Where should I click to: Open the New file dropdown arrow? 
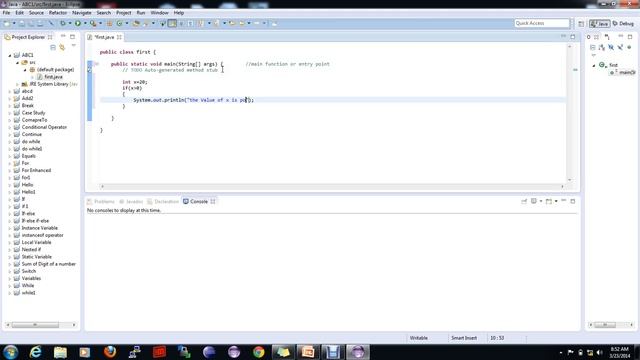click(14, 23)
